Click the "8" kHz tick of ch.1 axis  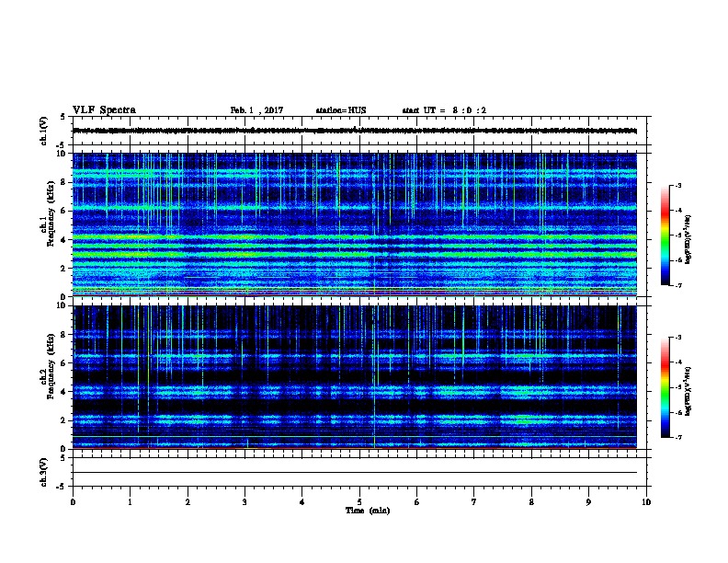63,182
